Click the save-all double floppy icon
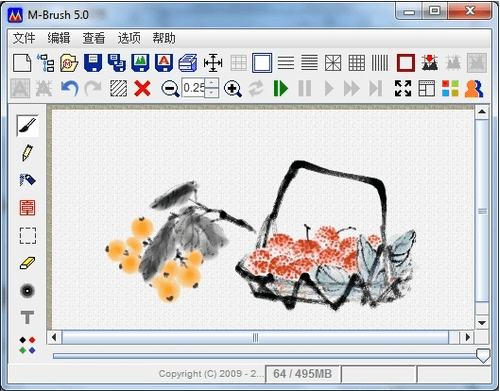 [x=117, y=63]
